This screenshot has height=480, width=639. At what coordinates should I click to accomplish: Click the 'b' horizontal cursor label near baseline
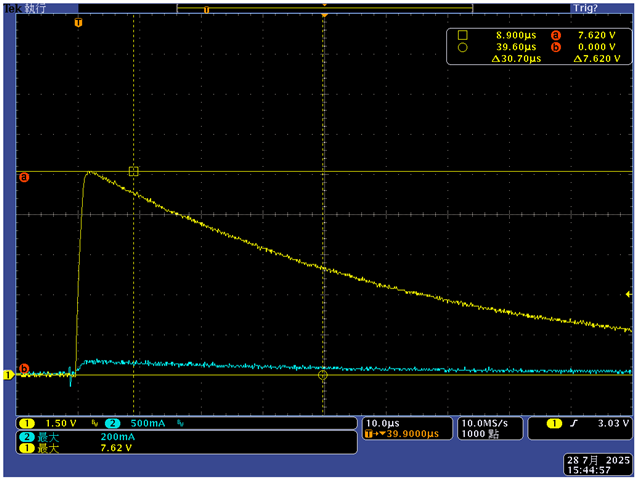(24, 368)
